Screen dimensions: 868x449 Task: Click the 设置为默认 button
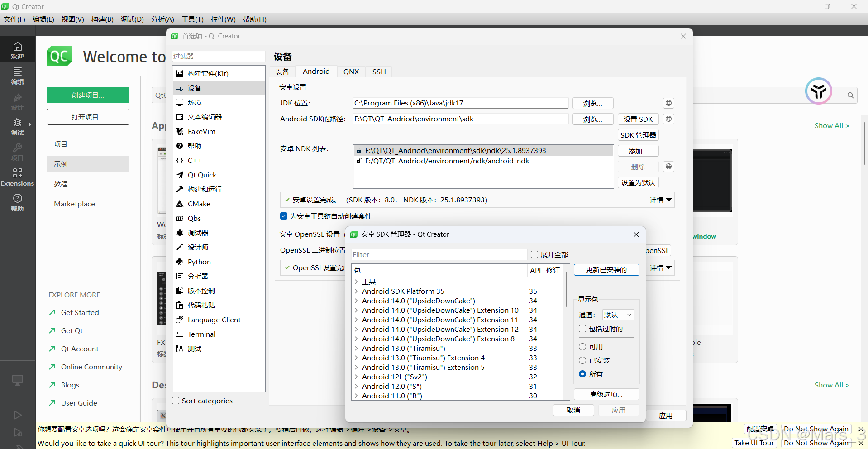pyautogui.click(x=638, y=182)
